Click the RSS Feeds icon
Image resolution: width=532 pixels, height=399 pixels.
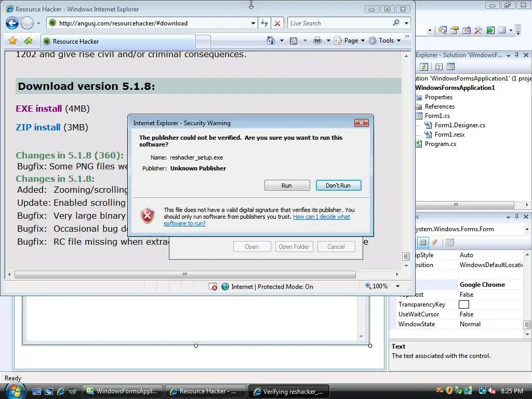(x=294, y=41)
